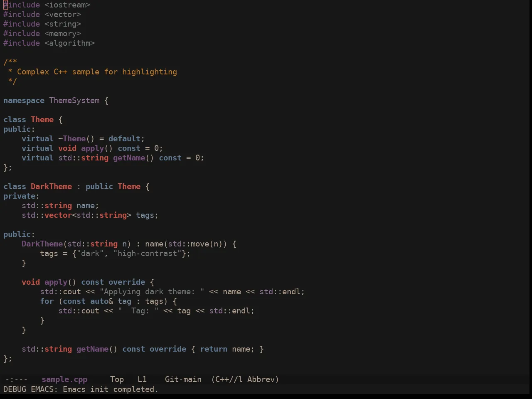Click class name Theme in "class Theme {"
532x399 pixels.
(x=42, y=120)
